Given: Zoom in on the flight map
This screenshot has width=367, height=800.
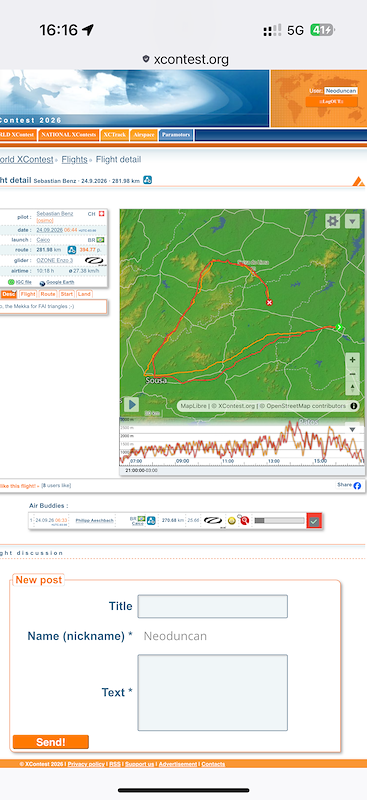Looking at the screenshot, I should click(352, 360).
